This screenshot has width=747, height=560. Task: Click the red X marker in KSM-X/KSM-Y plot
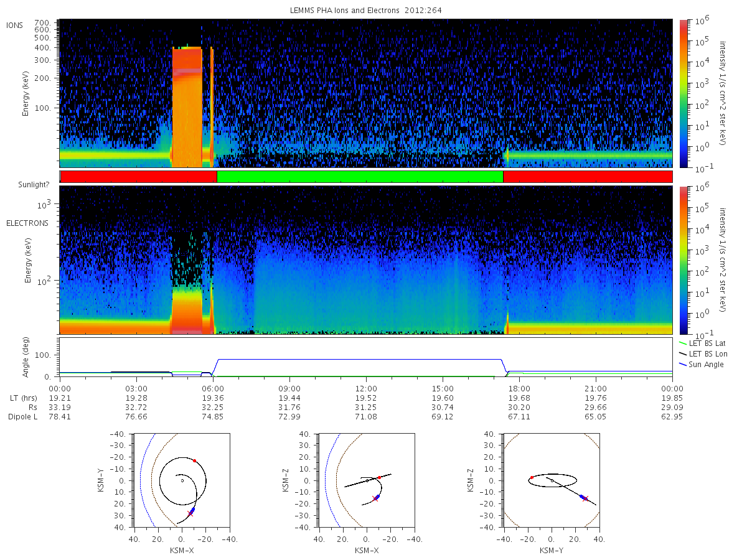(190, 513)
